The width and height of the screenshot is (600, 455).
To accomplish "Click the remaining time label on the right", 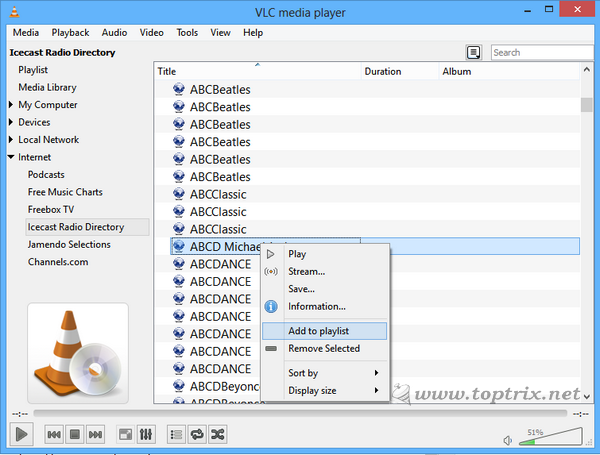I will point(580,414).
